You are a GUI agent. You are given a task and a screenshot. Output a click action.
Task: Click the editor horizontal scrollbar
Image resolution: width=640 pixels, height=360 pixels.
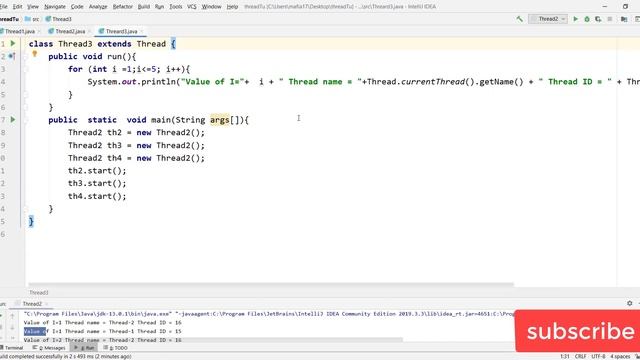[271, 284]
